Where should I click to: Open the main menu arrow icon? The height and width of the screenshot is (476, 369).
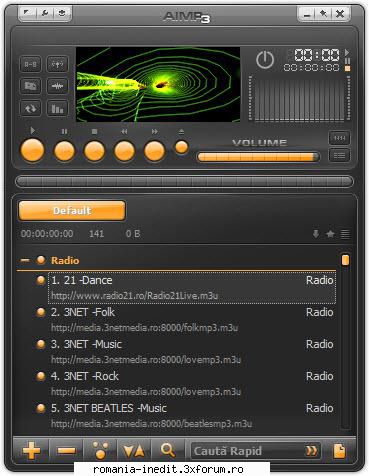27,13
